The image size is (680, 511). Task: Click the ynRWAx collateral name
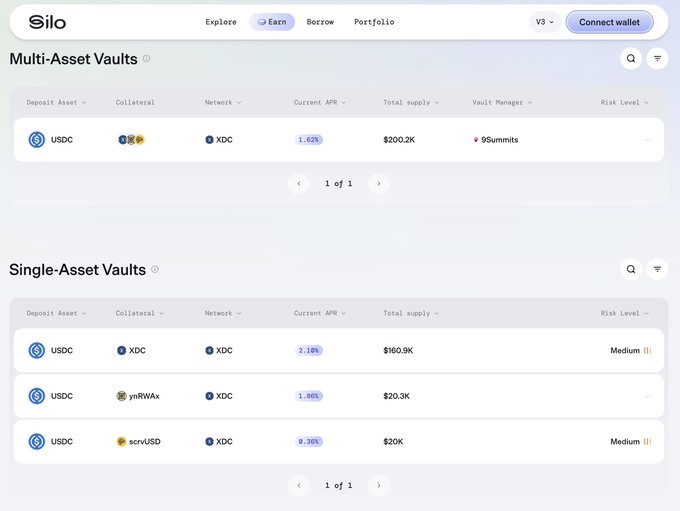(x=144, y=396)
